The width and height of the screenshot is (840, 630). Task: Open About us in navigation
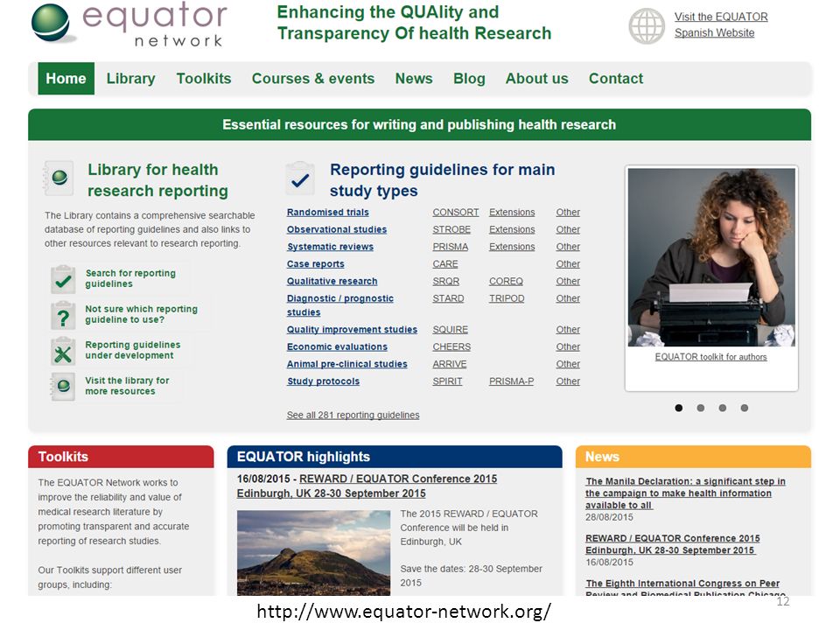coord(536,79)
